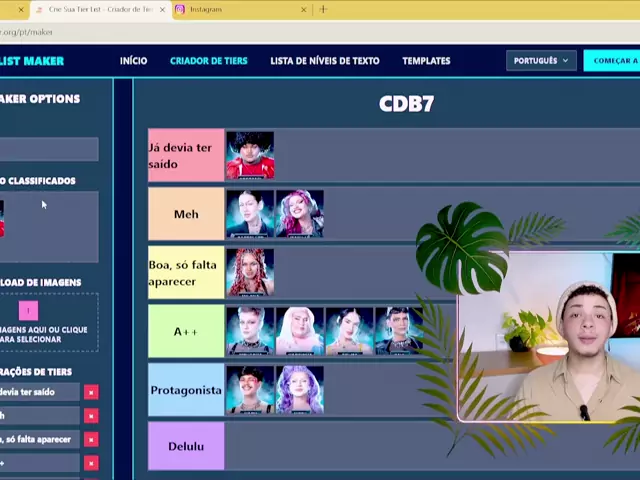Click the pink-haired contestant in the Meh row

[299, 213]
